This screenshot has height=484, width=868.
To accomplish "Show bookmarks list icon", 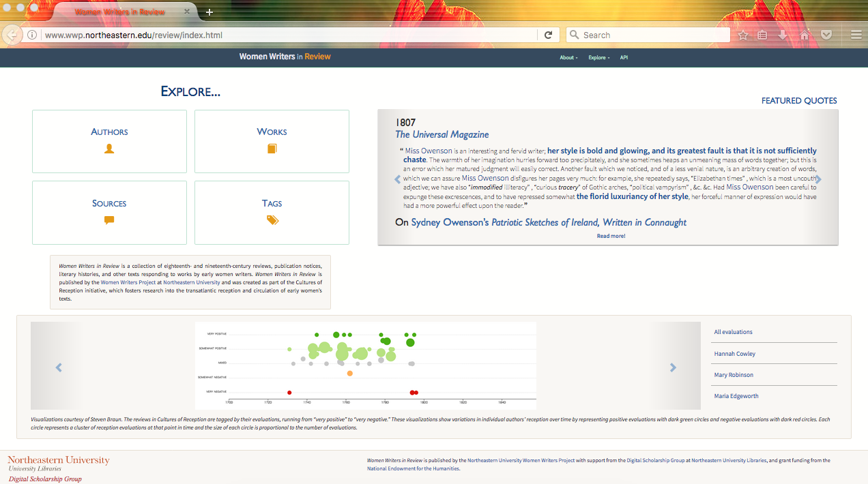I will [x=763, y=35].
